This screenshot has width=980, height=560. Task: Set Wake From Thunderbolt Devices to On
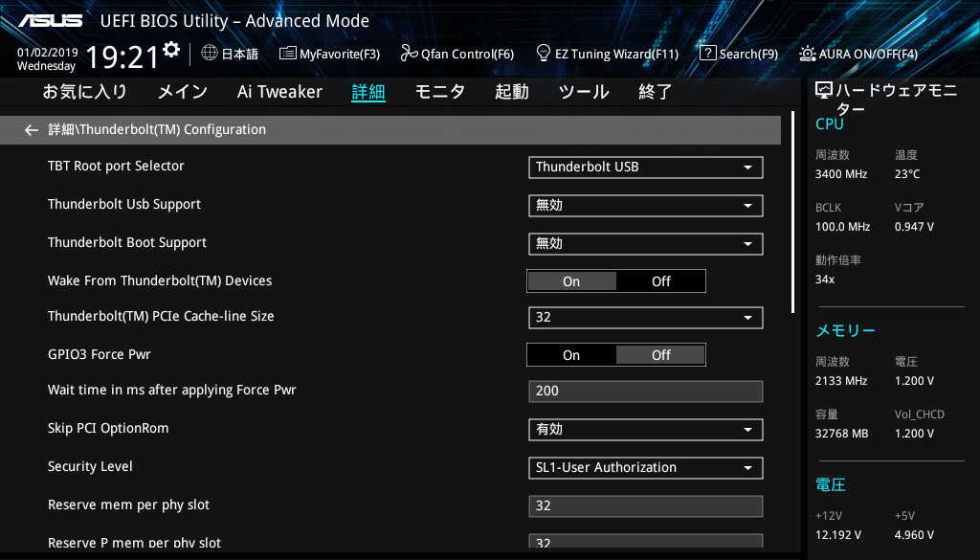click(x=572, y=281)
